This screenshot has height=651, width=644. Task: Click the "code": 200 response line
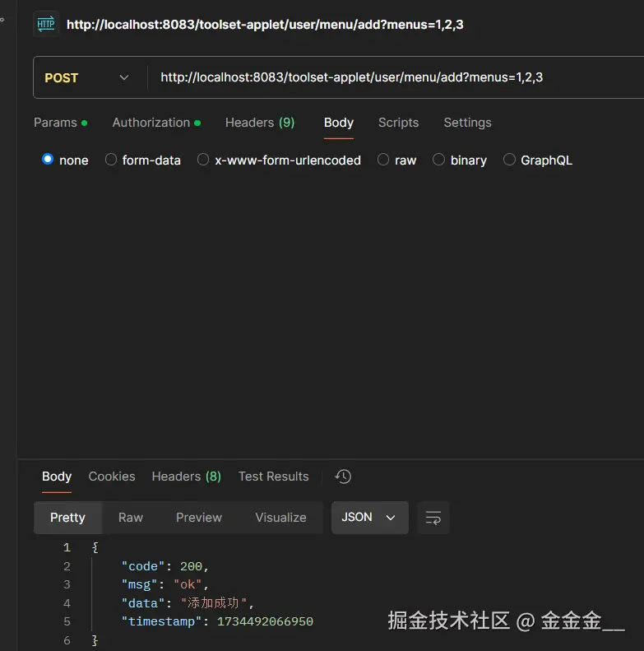[164, 566]
